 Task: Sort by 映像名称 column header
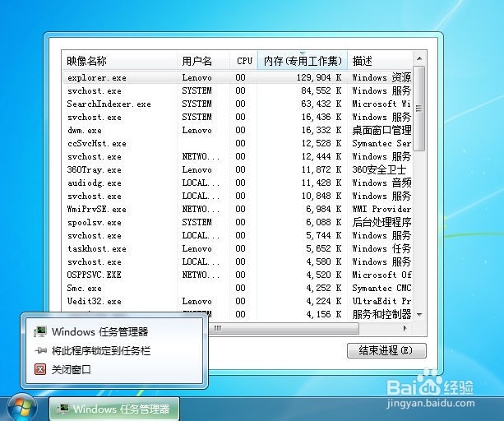pos(119,60)
